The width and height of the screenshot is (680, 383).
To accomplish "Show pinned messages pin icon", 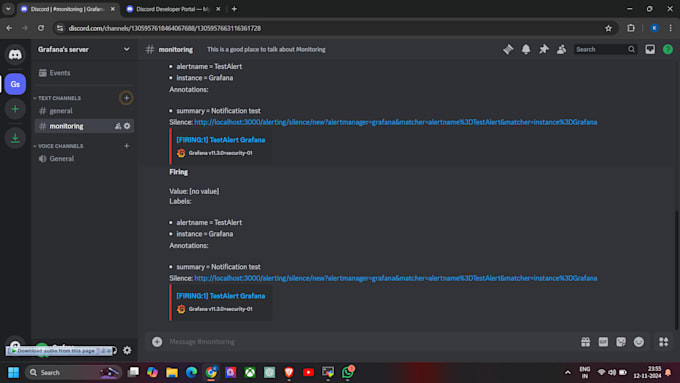I will 544,49.
